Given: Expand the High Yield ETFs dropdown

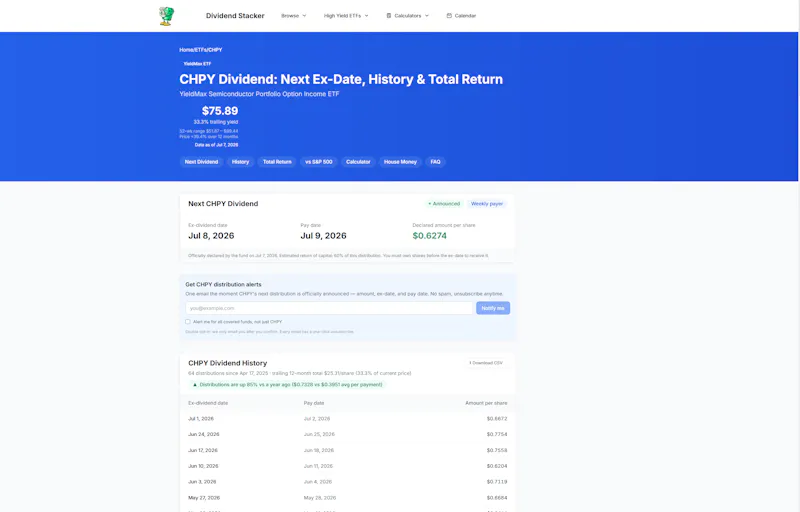Looking at the screenshot, I should (x=346, y=16).
